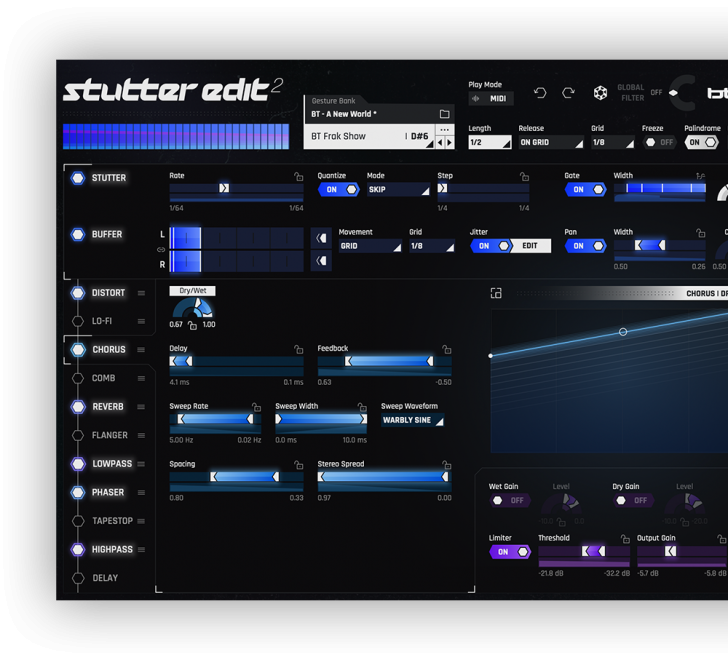Open Sweep Waveform WARBLY SINE dropdown
This screenshot has height=660, width=728.
pyautogui.click(x=412, y=420)
